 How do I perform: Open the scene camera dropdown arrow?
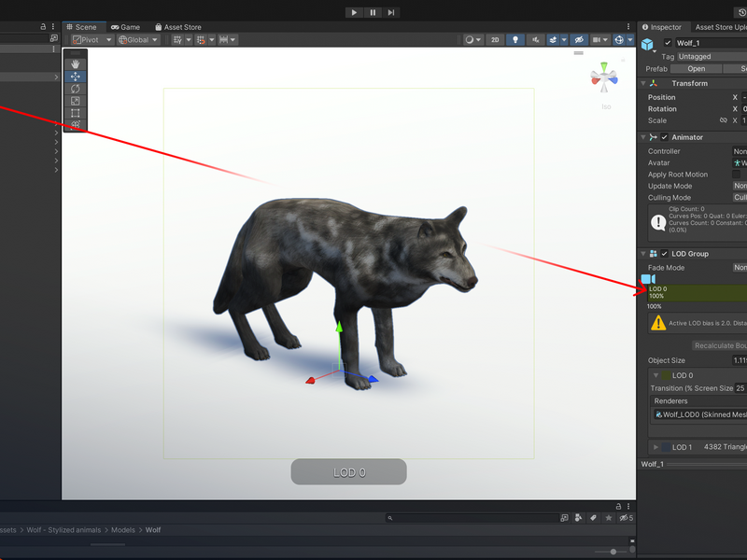pyautogui.click(x=605, y=40)
